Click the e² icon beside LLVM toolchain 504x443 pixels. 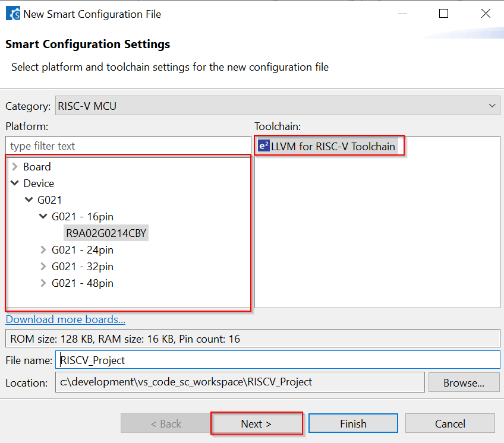pos(263,146)
